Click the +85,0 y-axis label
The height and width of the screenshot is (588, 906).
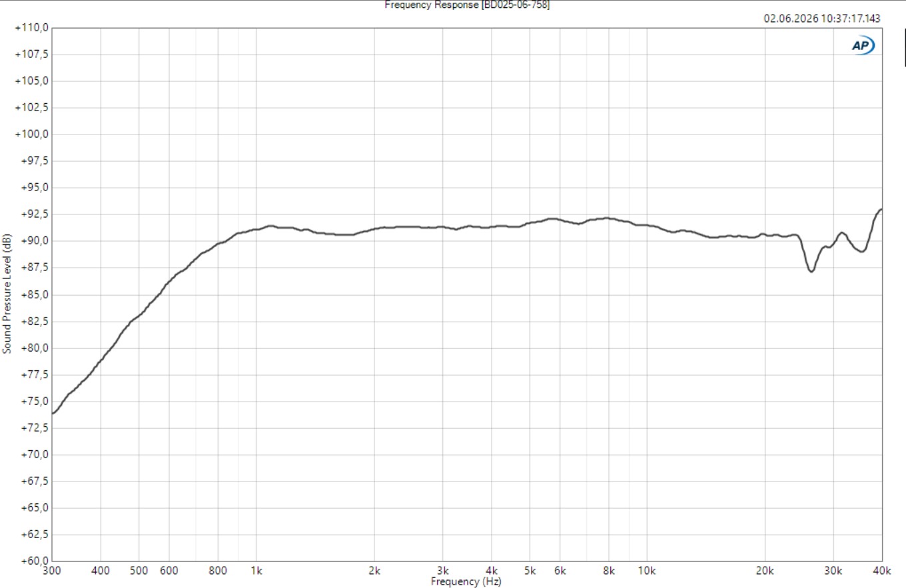click(33, 295)
